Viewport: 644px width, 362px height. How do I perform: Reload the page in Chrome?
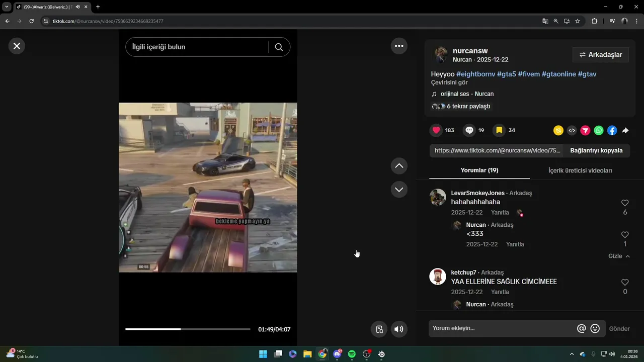31,21
